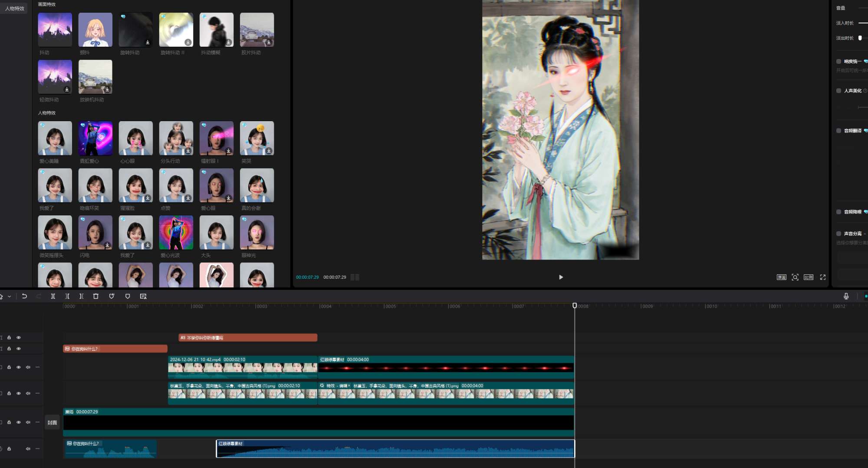Open the 比例 aspect ratio menu
This screenshot has height=468, width=868.
808,277
